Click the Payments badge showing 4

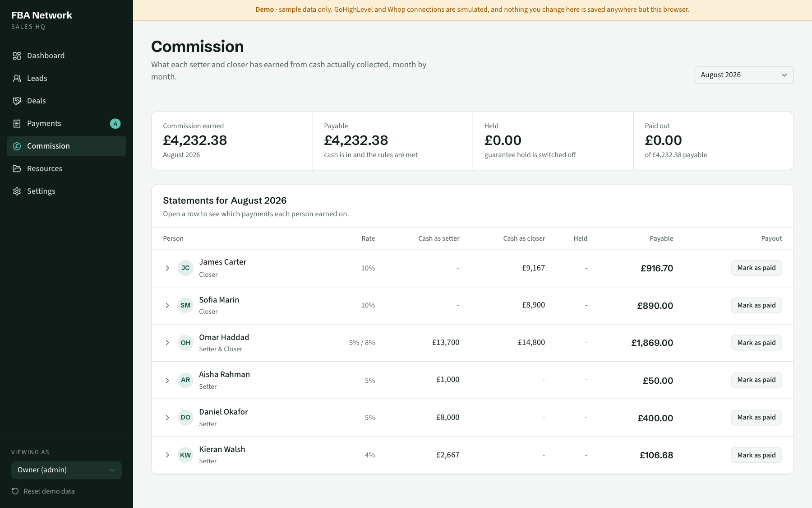[x=115, y=123]
